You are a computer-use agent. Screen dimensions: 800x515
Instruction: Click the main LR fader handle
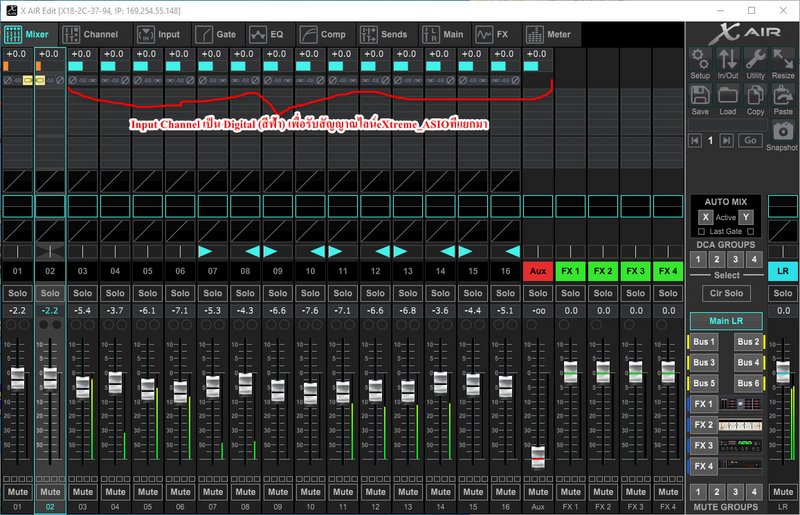pos(783,372)
